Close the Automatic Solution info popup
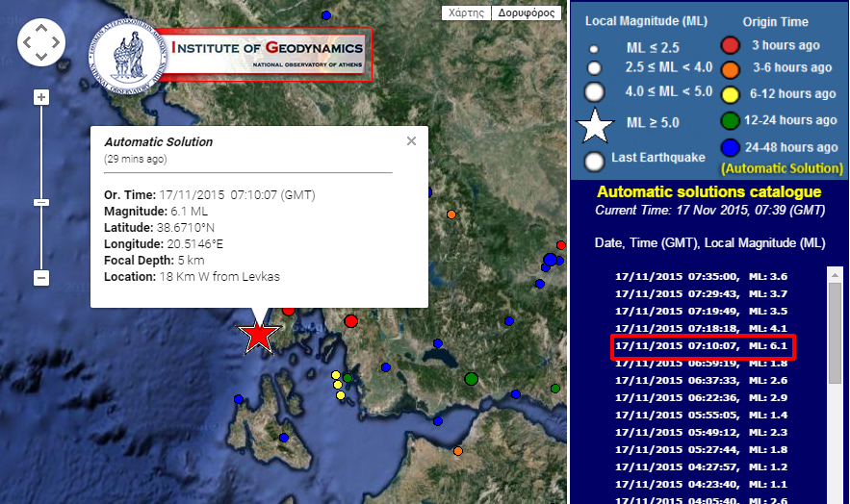The image size is (850, 504). pyautogui.click(x=411, y=140)
